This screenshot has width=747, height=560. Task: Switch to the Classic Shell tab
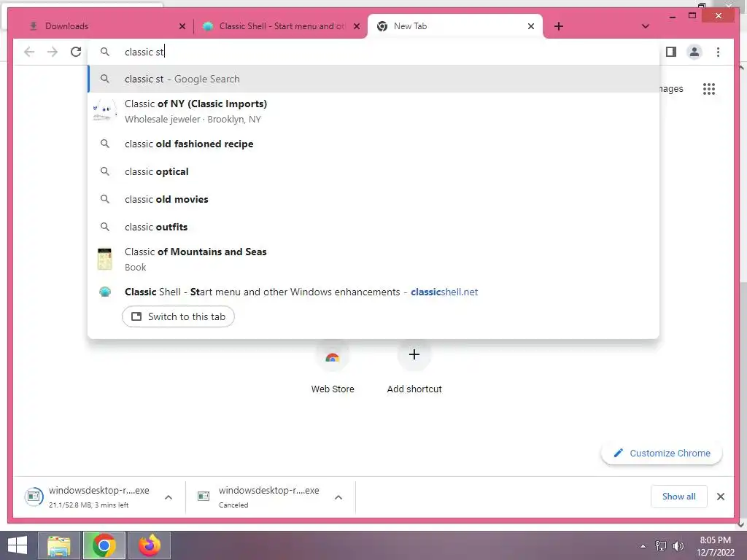coord(281,26)
